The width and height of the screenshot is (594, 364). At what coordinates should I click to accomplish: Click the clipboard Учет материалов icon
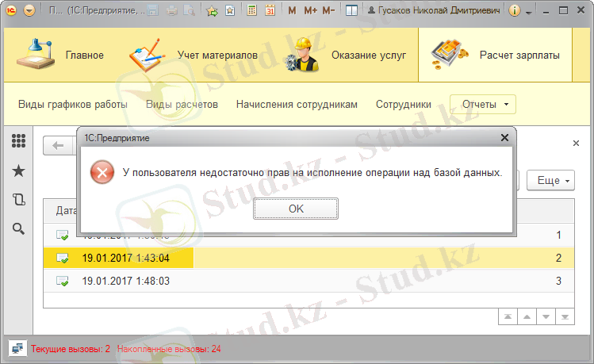tap(148, 55)
